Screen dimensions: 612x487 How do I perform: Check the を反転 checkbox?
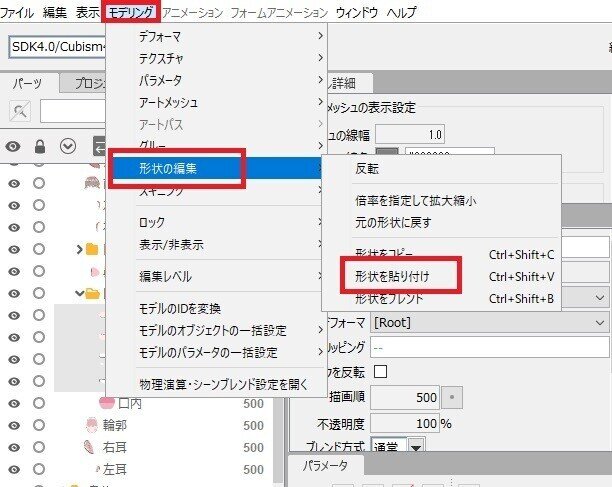click(x=380, y=371)
